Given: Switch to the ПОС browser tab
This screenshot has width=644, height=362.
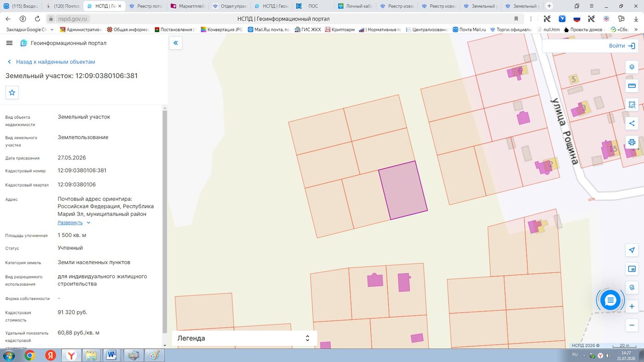Looking at the screenshot, I should (313, 6).
